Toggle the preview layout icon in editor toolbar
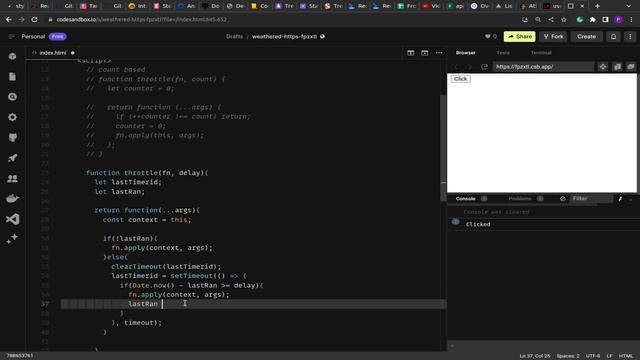 (424, 53)
